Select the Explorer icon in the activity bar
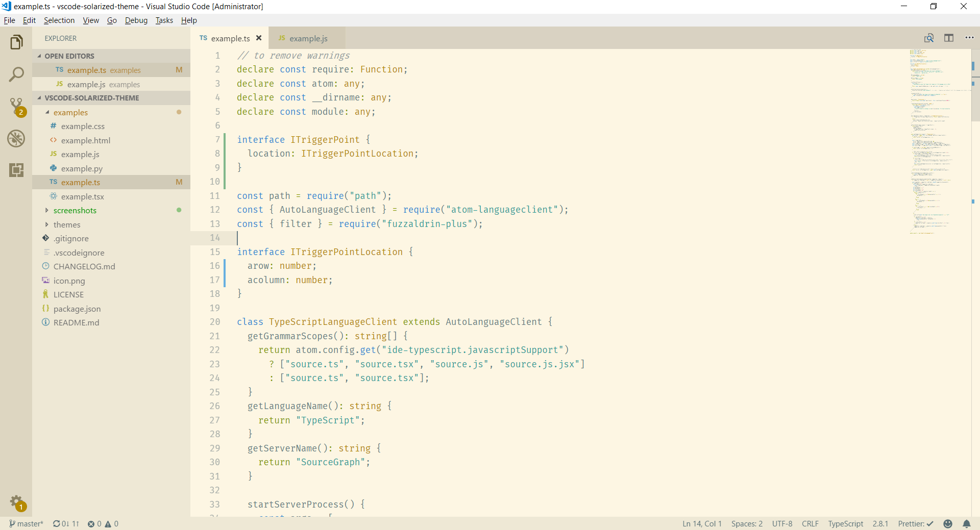Screen dimensions: 980x530 pyautogui.click(x=17, y=42)
